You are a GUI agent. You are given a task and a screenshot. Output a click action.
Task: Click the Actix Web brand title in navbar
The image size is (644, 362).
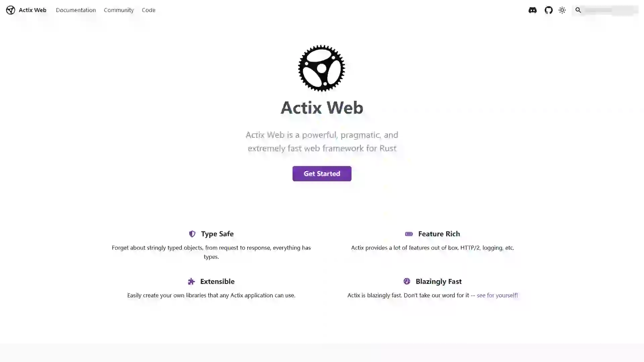[x=33, y=10]
